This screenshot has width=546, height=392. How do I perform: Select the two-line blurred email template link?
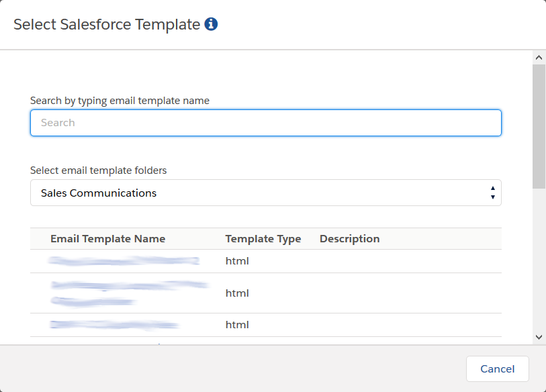point(129,293)
